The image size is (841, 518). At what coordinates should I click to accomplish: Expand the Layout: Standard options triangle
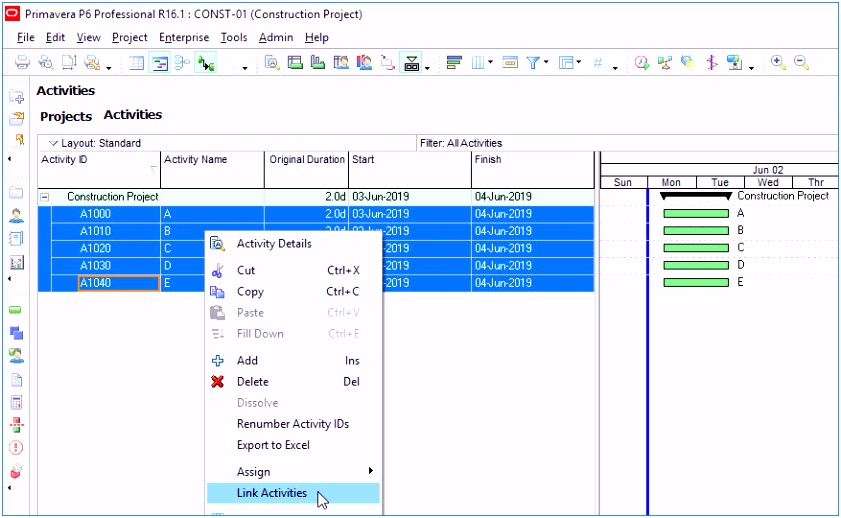click(x=53, y=143)
